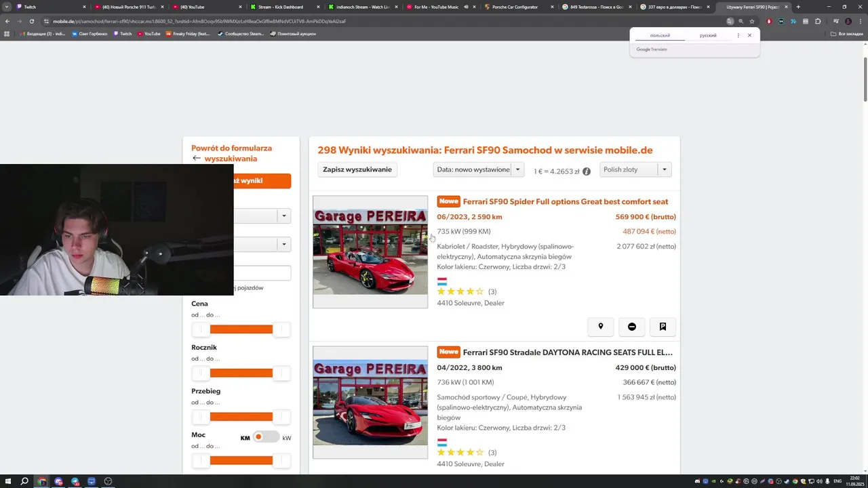The width and height of the screenshot is (868, 488).
Task: Click '04/2022, 3 800 km' text
Action: [469, 367]
